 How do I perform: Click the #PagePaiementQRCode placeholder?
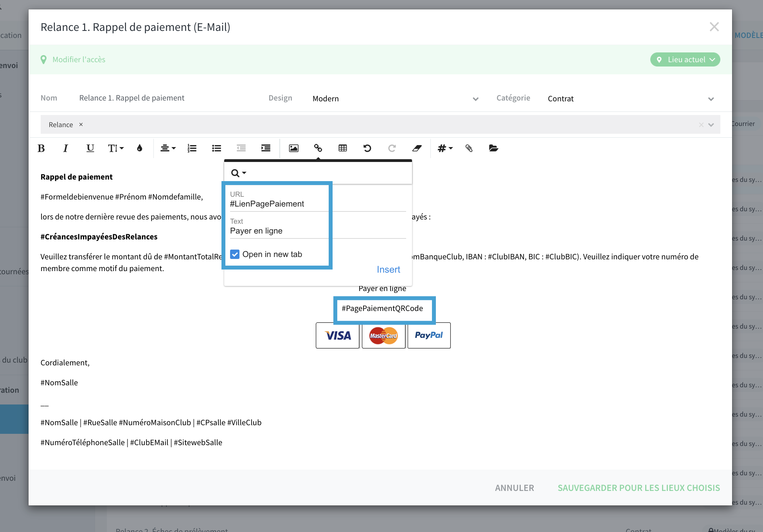pyautogui.click(x=382, y=308)
